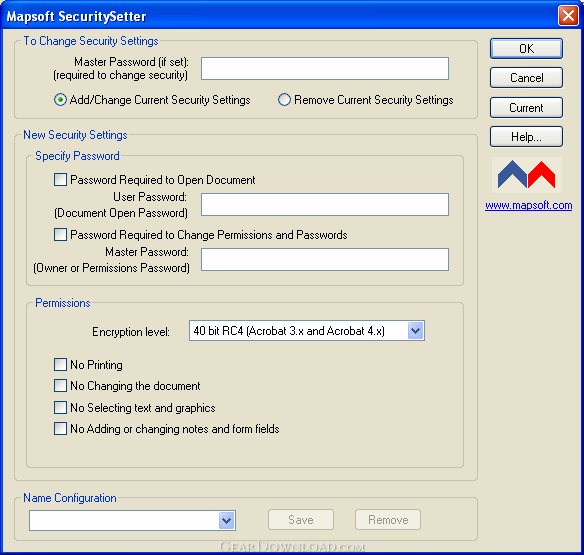
Task: Click the Current button
Action: [x=526, y=108]
